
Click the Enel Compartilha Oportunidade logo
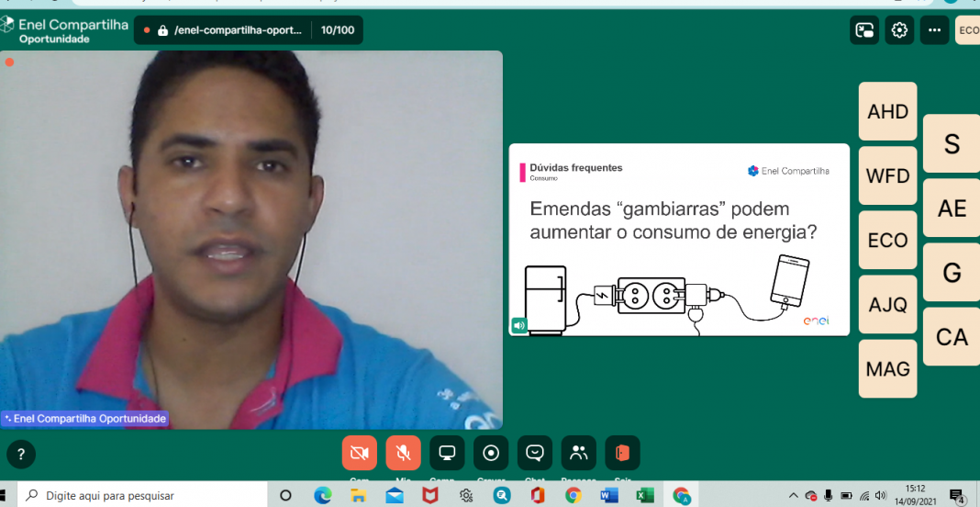(x=64, y=30)
